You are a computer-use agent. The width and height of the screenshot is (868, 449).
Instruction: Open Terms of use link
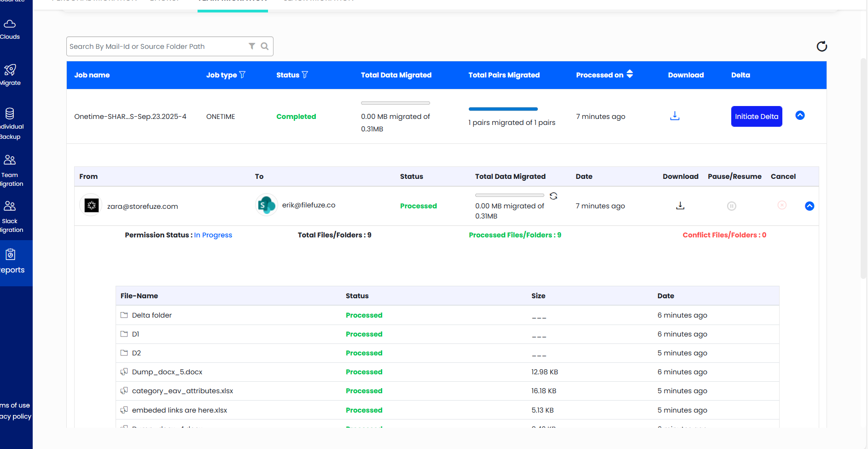(15, 405)
